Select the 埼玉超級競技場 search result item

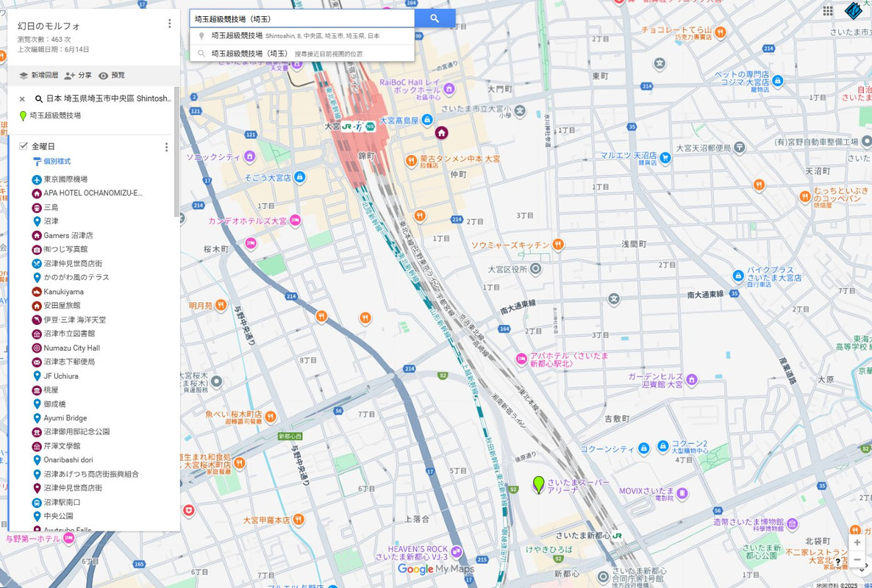click(55, 115)
